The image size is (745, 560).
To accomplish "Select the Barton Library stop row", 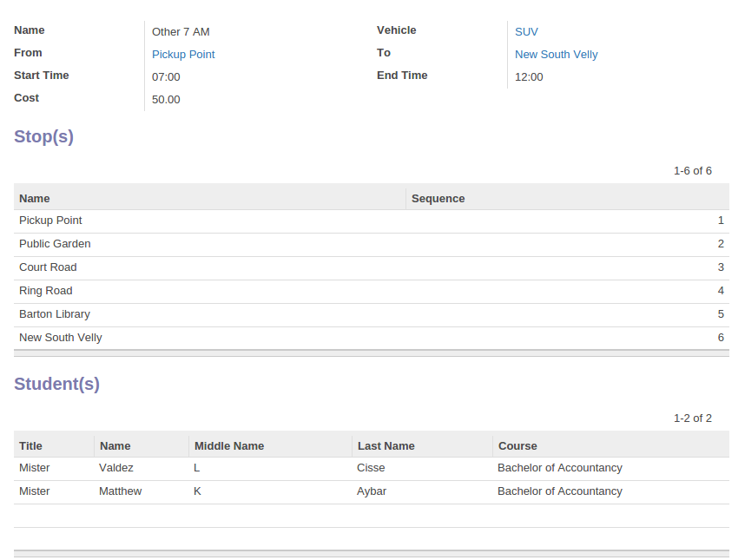I will (x=372, y=314).
